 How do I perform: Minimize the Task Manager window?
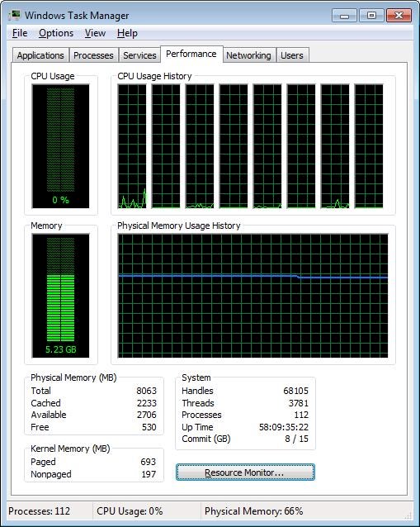(344, 16)
